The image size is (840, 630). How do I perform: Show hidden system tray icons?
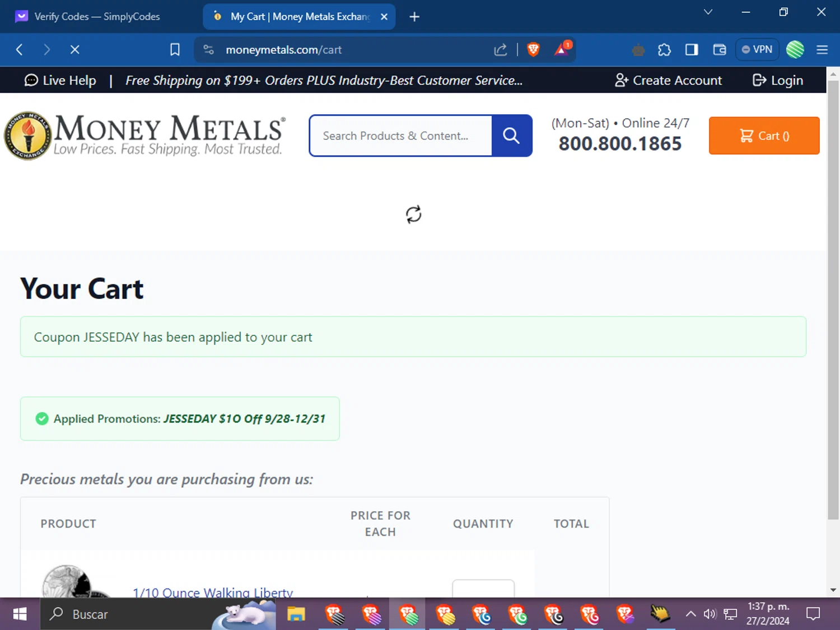coord(691,614)
